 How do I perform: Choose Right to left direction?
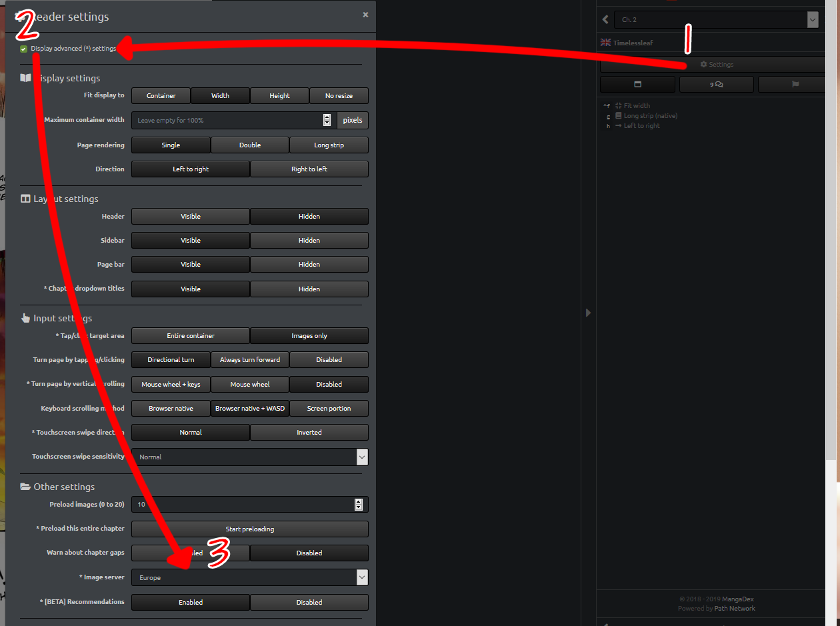[309, 169]
